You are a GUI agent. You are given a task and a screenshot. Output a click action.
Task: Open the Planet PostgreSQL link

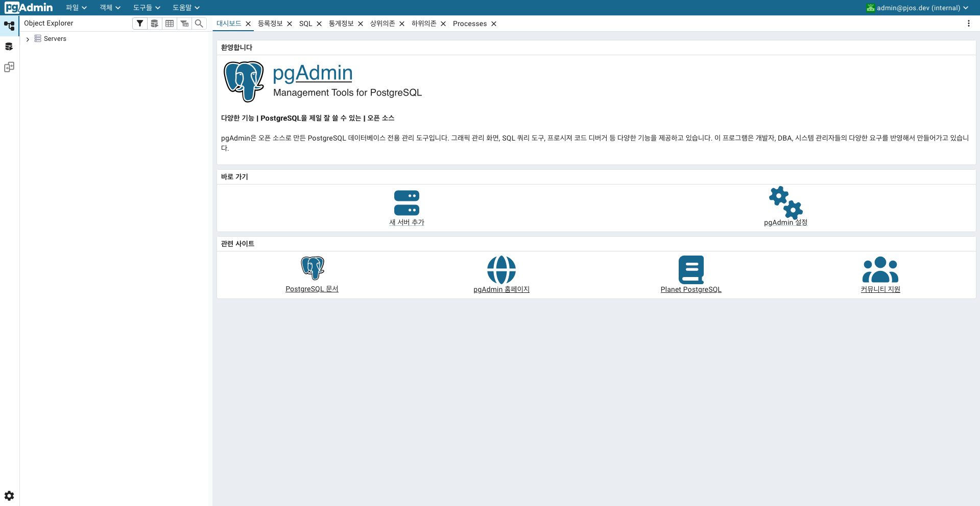(691, 289)
